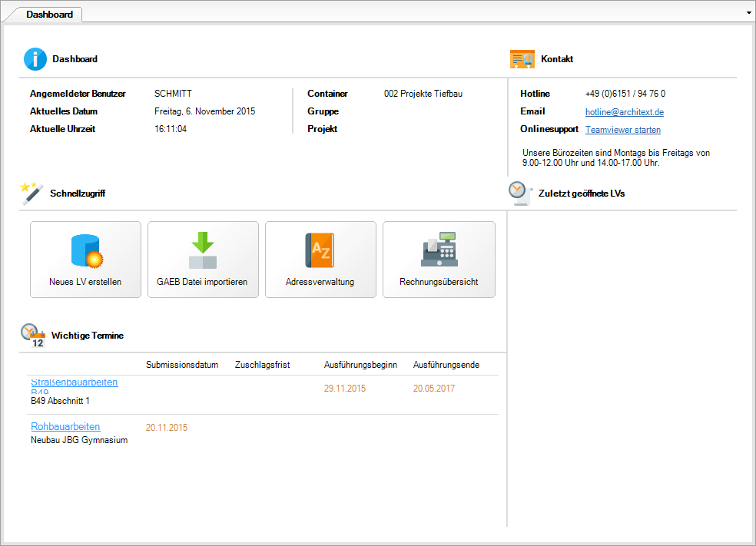Screen dimensions: 756x546
Task: Click the Zuschlagsfrist column header
Action: (262, 365)
